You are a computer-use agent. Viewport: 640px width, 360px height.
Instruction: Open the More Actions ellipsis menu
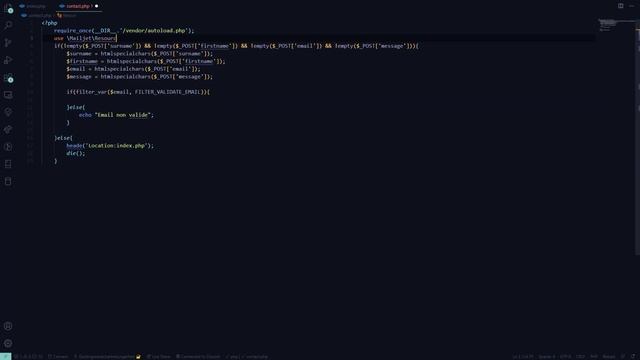631,6
